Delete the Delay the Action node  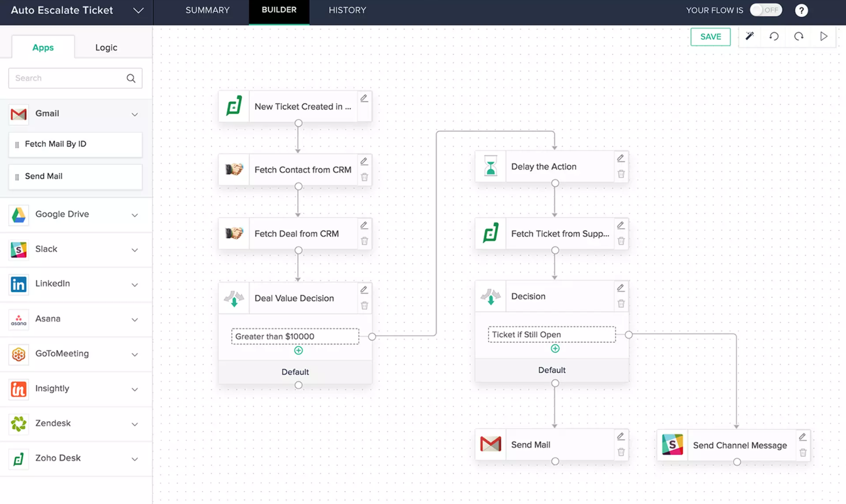pyautogui.click(x=621, y=174)
